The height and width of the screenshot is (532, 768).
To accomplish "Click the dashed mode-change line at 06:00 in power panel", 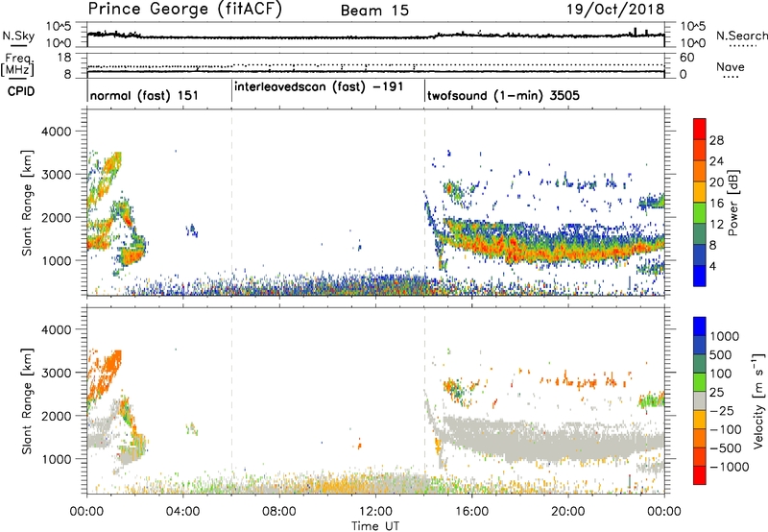I will [x=231, y=203].
